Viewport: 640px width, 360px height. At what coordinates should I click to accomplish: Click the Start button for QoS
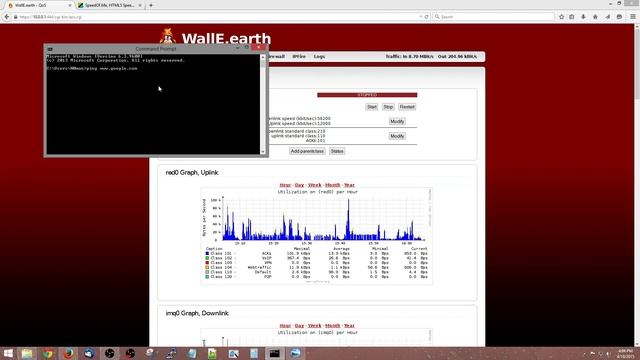click(x=372, y=107)
